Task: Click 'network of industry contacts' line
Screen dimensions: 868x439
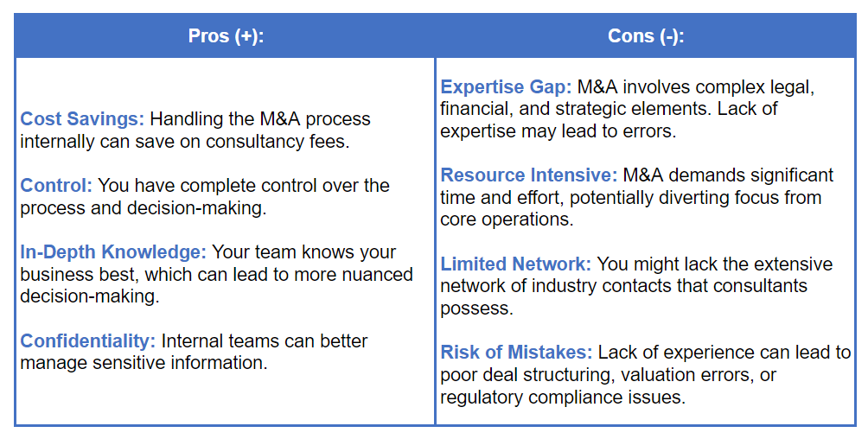Action: point(564,286)
